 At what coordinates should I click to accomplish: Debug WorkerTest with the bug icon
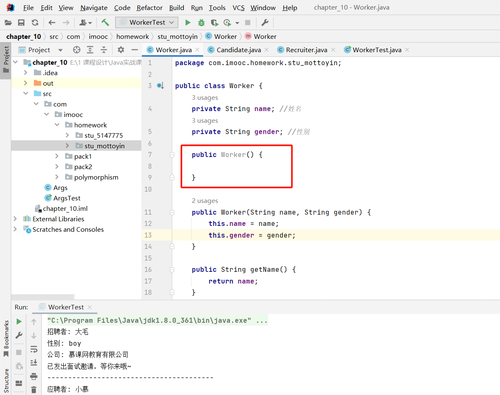(x=201, y=23)
